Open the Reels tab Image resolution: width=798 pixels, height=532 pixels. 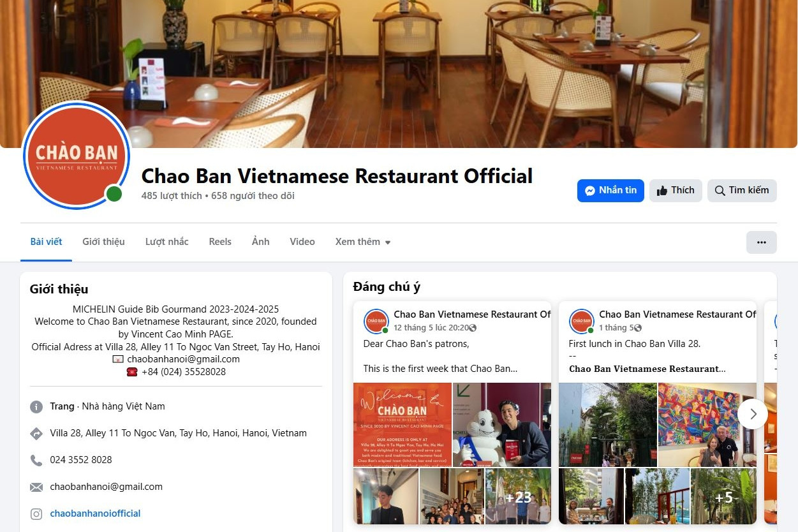220,242
